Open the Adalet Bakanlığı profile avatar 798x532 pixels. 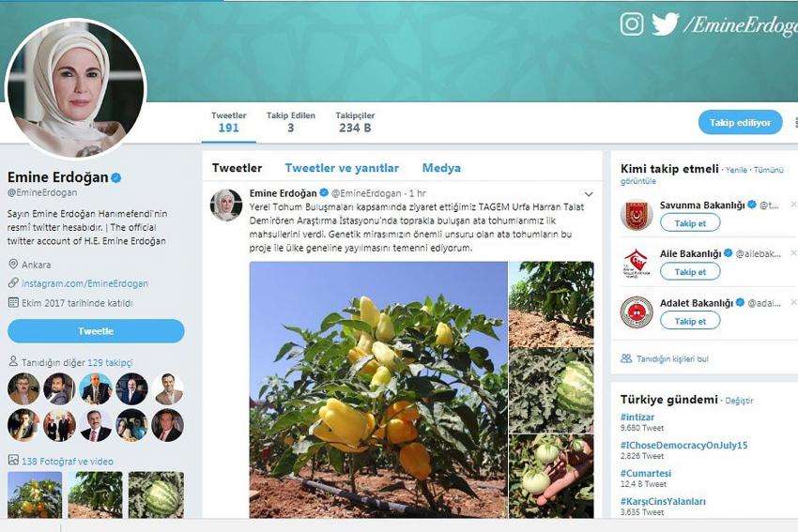pyautogui.click(x=637, y=312)
